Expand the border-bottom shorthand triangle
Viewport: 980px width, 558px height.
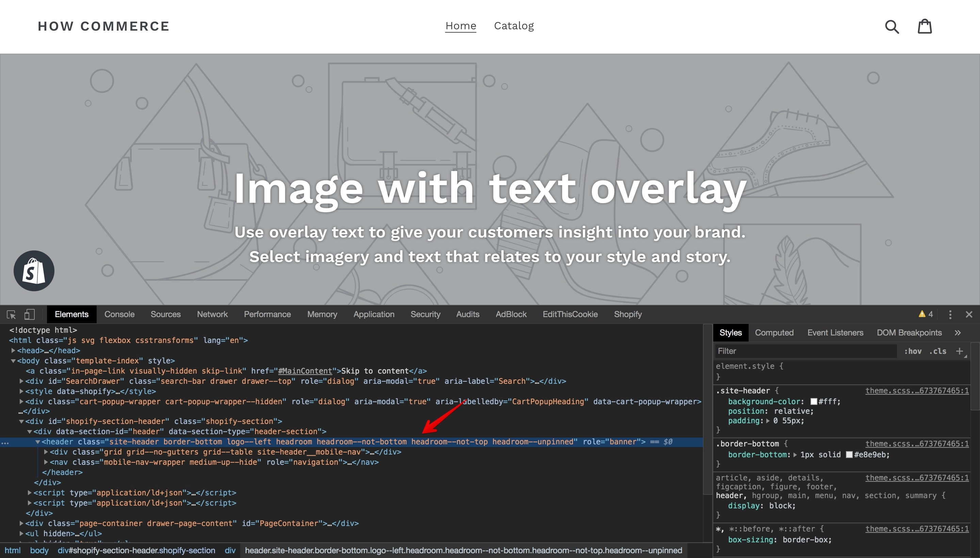tap(795, 455)
